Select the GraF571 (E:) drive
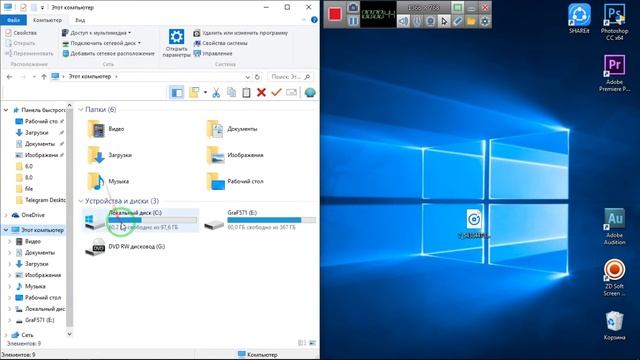 point(260,220)
